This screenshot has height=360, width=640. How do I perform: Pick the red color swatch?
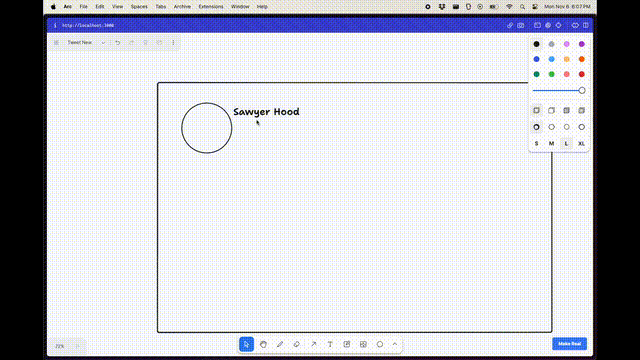582,74
